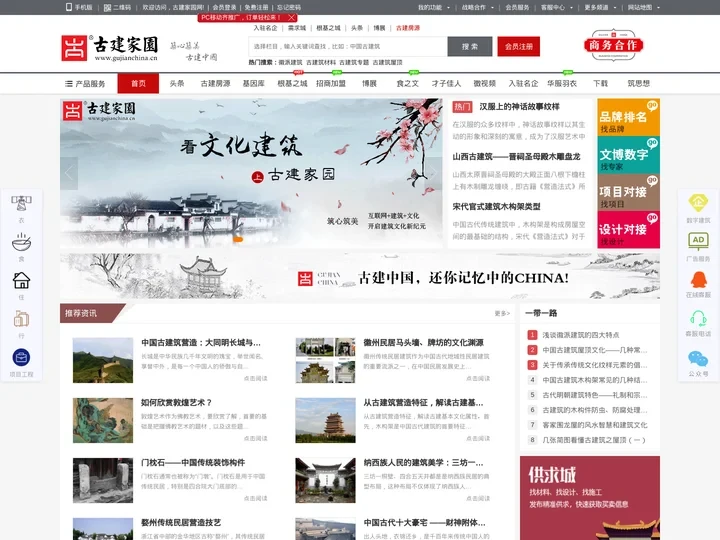
Task: Select 入驻名企 search category above search box
Action: click(x=265, y=28)
